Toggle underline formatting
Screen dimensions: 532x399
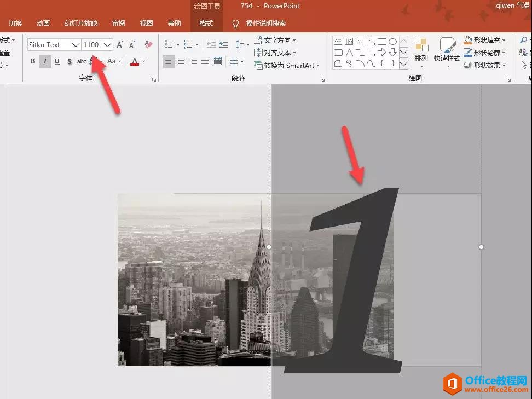coord(57,61)
